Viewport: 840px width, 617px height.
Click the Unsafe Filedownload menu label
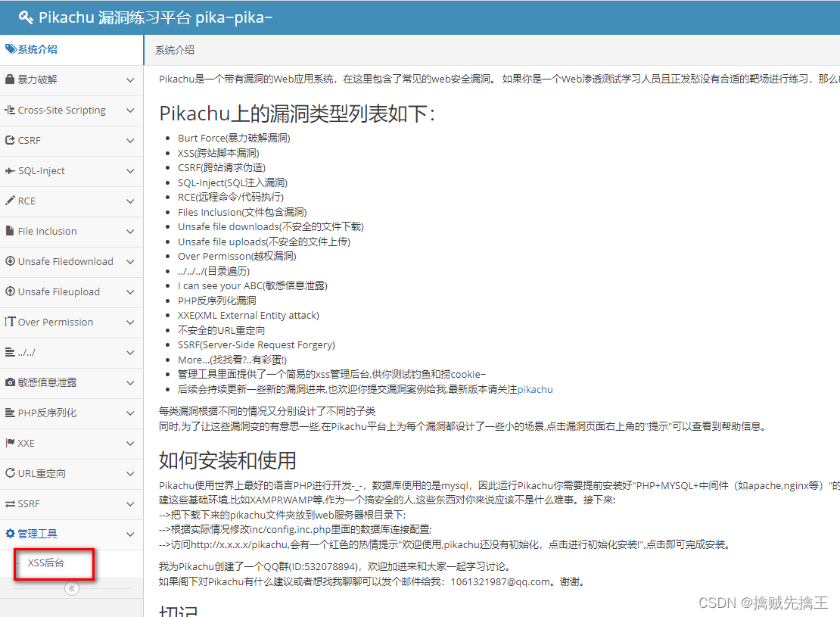[x=65, y=261]
